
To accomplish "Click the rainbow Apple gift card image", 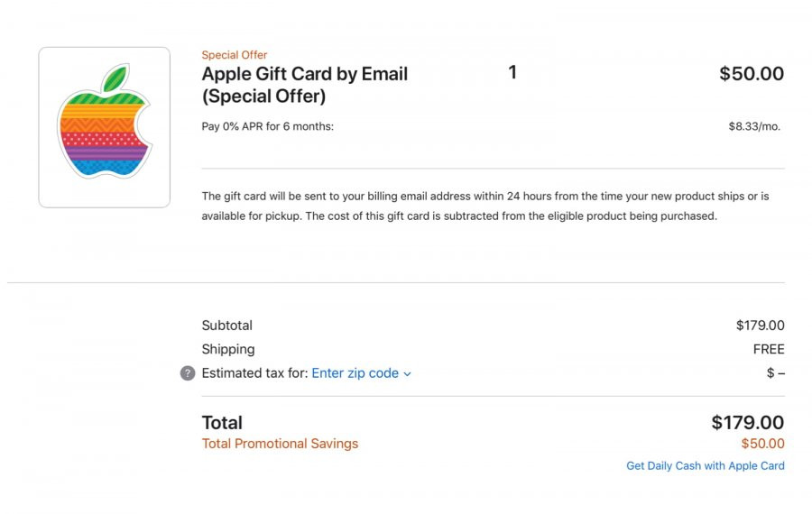I will click(104, 127).
